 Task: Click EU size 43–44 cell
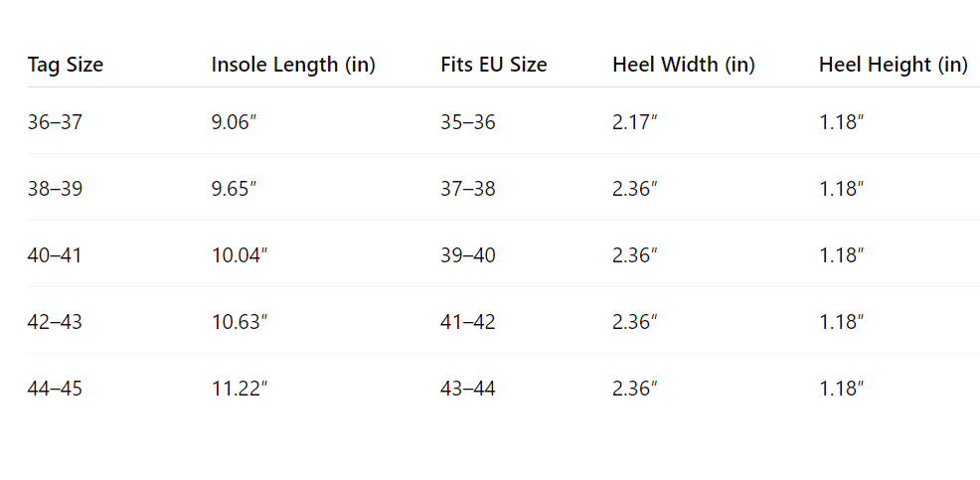tap(468, 389)
